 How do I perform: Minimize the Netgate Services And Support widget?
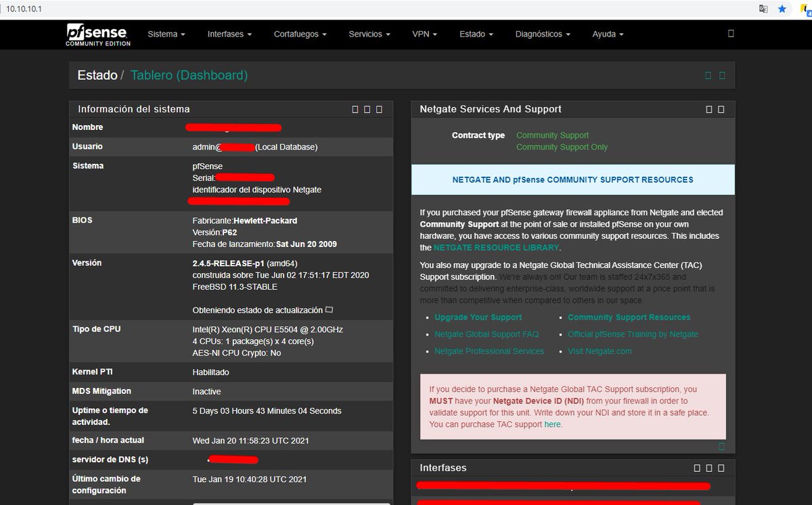pyautogui.click(x=709, y=109)
